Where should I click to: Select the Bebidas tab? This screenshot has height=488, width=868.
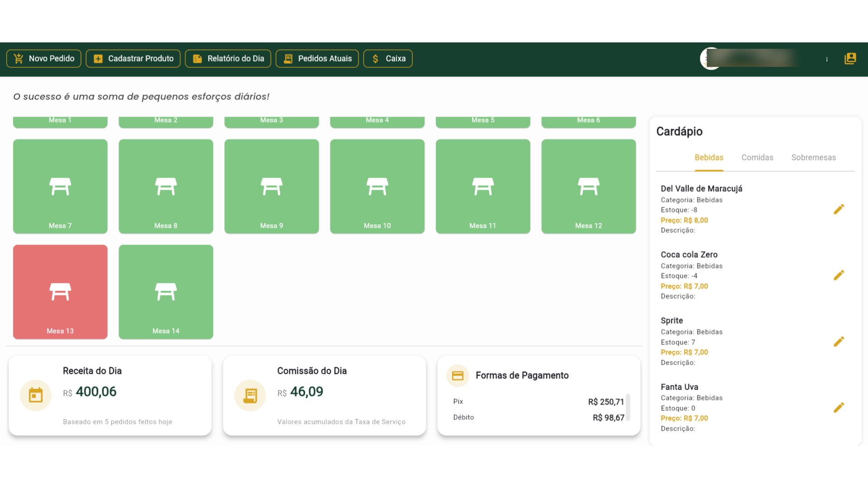(x=709, y=157)
